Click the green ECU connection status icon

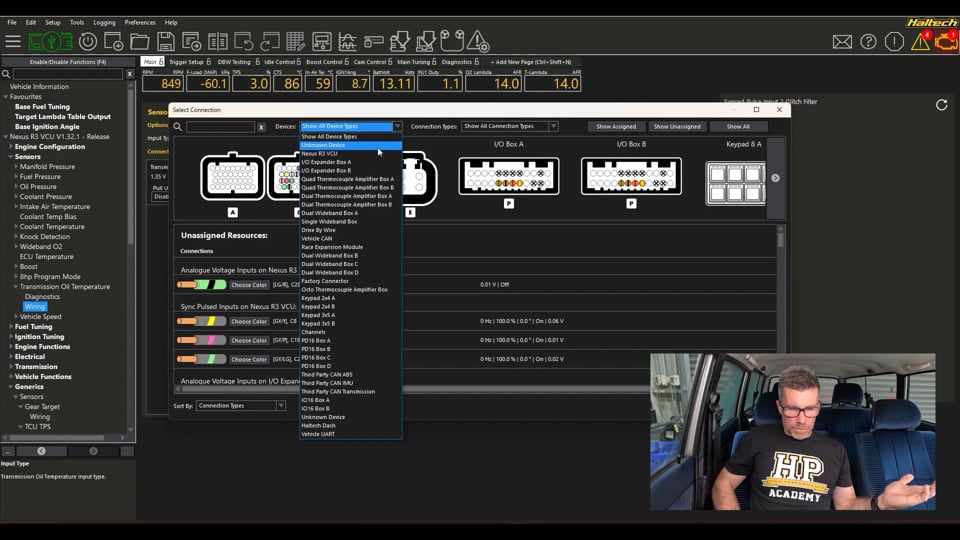pyautogui.click(x=50, y=42)
